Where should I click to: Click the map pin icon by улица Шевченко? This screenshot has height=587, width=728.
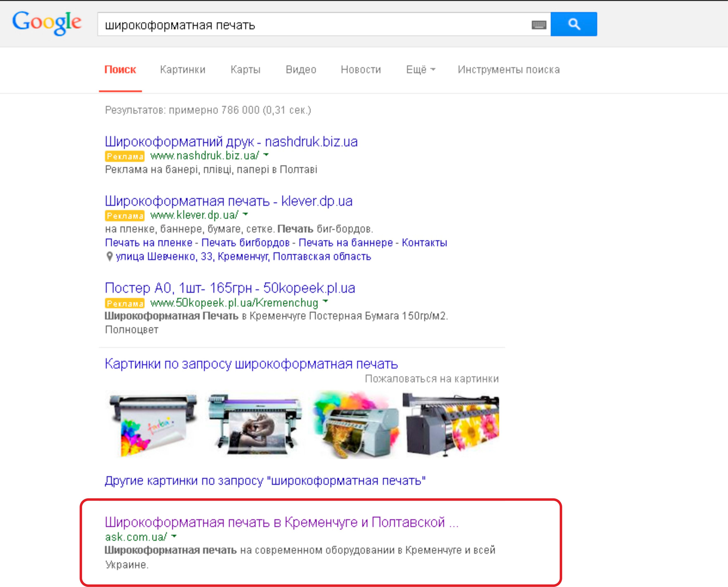[109, 257]
